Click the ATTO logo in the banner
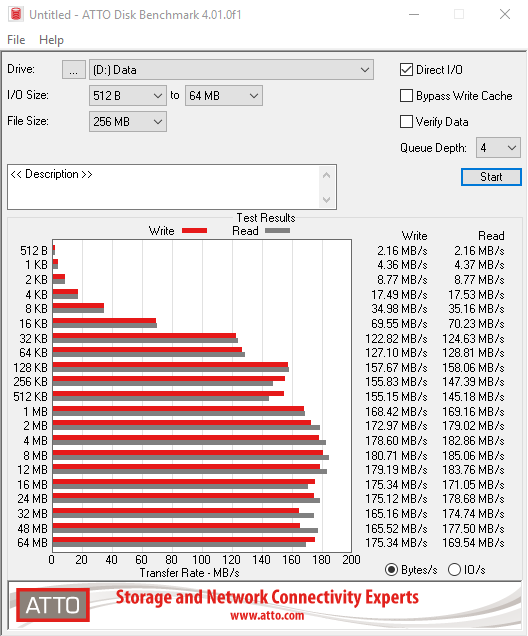528x636 pixels. pyautogui.click(x=53, y=605)
